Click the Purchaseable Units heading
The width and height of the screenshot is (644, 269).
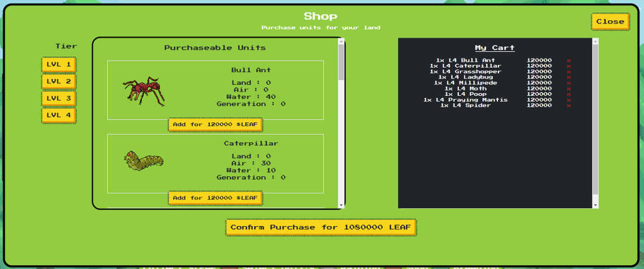[215, 48]
